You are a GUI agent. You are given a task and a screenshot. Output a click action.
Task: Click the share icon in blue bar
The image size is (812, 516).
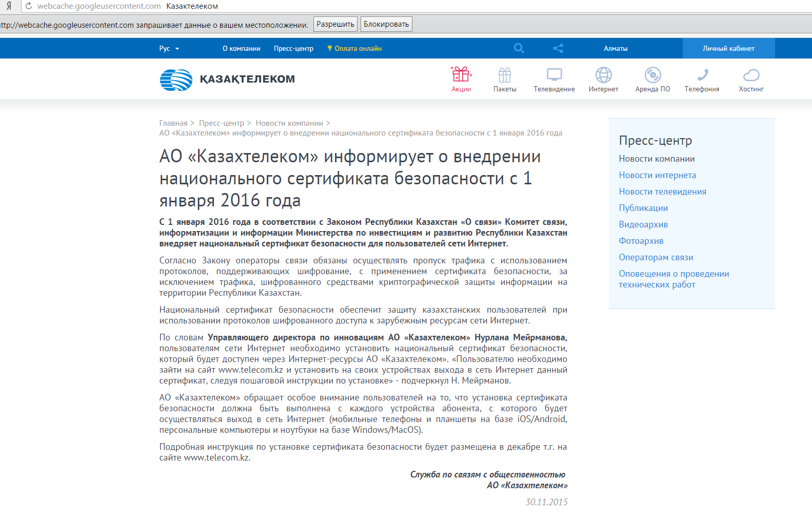click(558, 48)
